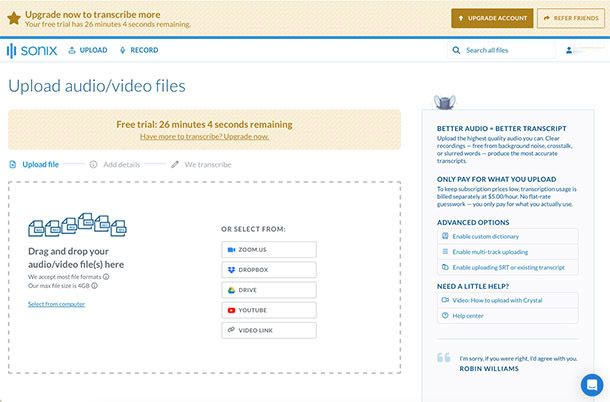Screen dimensions: 610x402
Task: Click the custom dictionary book icon
Action: point(445,236)
